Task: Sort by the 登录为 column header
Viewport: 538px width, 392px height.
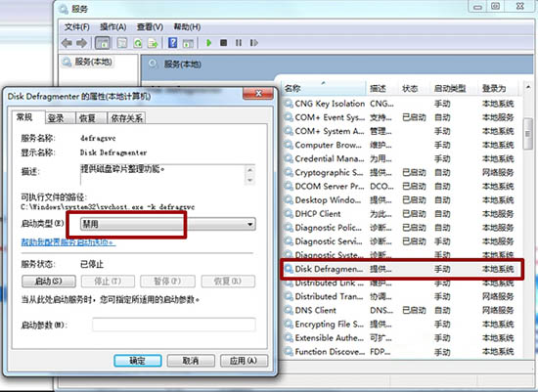Action: click(x=499, y=88)
